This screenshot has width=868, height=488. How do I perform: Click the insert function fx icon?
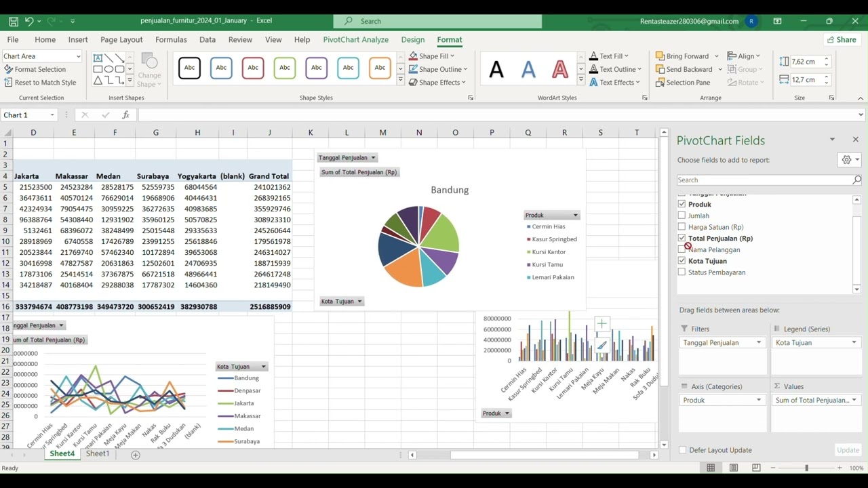(x=126, y=115)
